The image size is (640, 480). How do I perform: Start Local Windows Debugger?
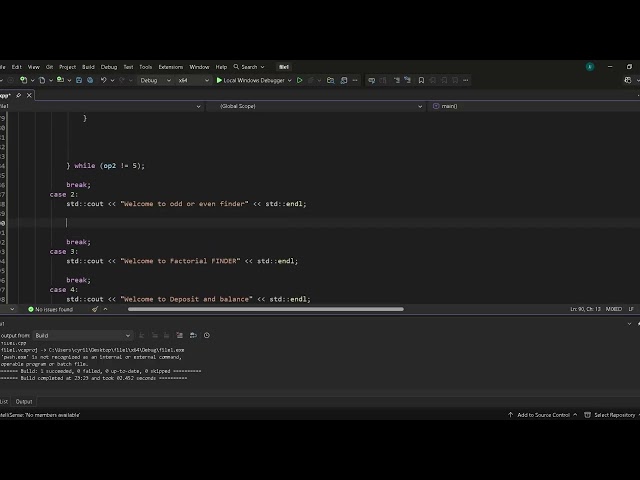[250, 80]
